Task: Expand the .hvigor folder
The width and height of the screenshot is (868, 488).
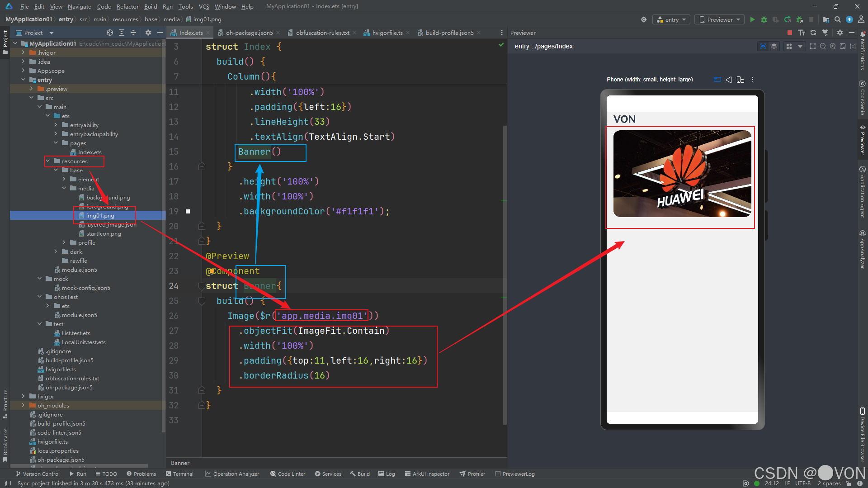Action: coord(24,52)
